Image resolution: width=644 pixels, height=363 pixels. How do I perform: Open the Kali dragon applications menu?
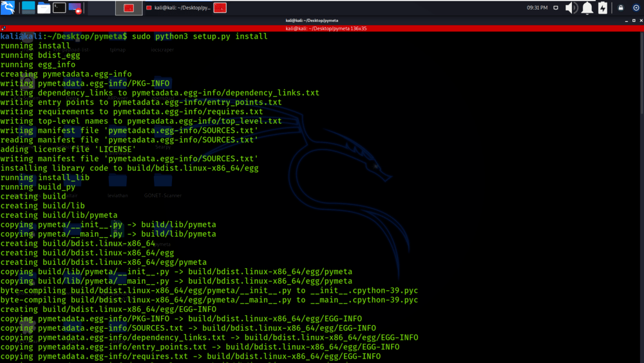[8, 7]
